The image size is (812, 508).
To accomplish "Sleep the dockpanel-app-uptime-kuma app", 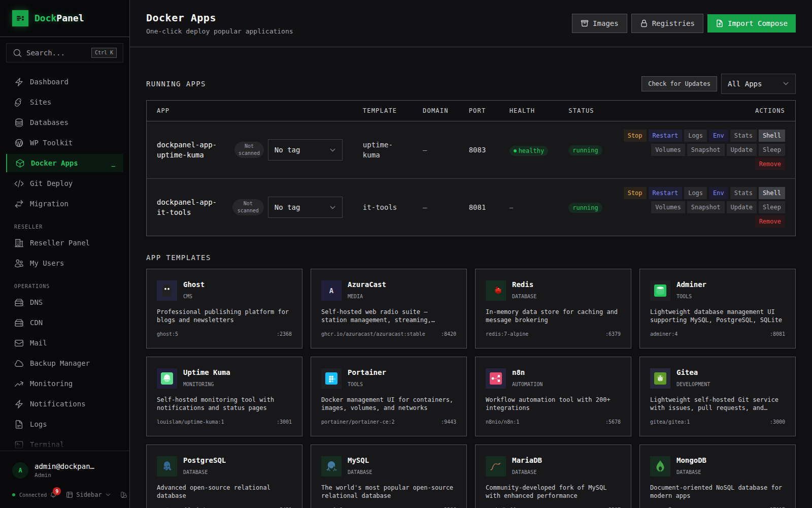I will (x=771, y=150).
